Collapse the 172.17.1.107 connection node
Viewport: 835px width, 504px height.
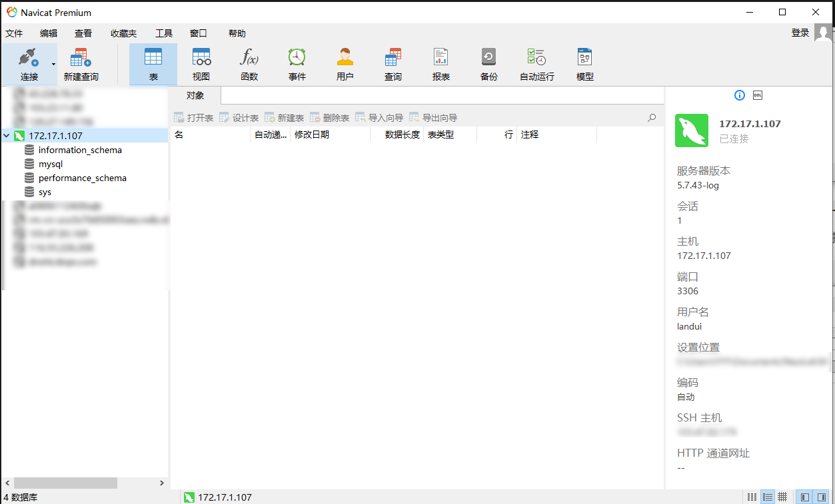point(7,135)
